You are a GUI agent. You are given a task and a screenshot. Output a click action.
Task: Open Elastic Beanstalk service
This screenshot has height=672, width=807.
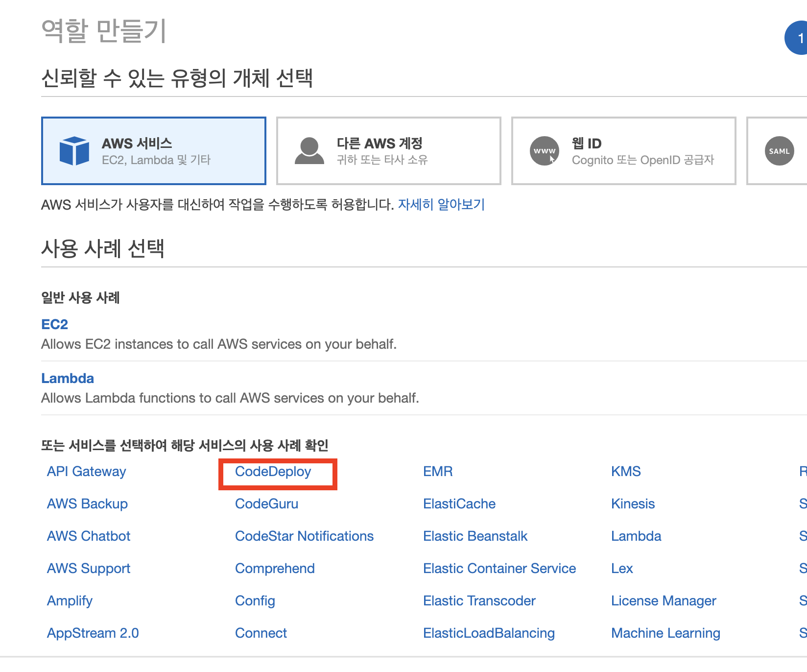click(475, 536)
